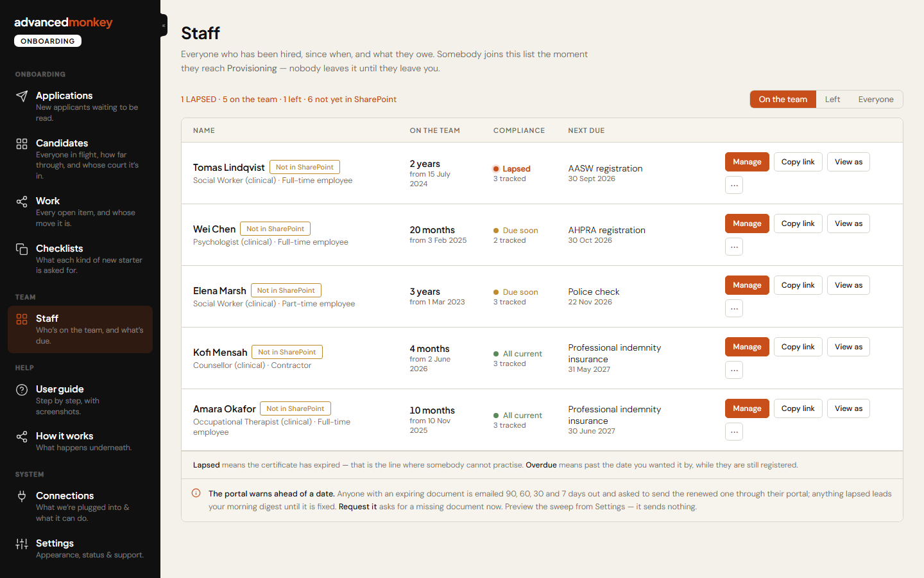Viewport: 924px width, 578px height.
Task: Open more options for Wei Chen
Action: pyautogui.click(x=734, y=247)
